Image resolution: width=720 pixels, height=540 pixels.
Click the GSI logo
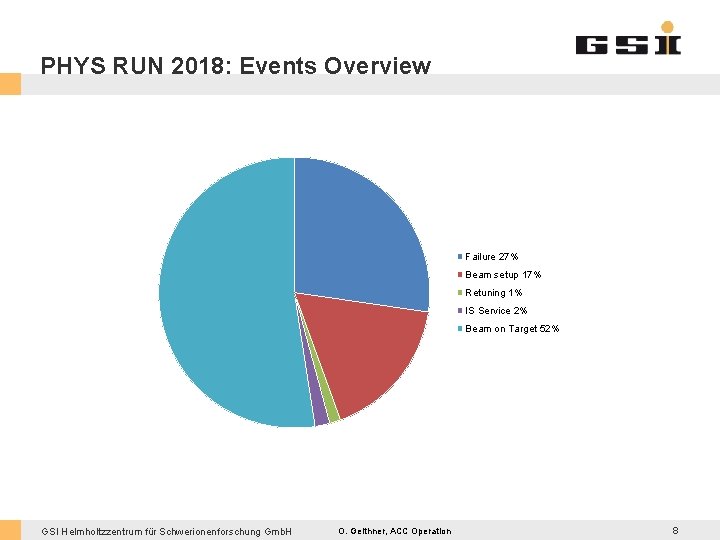tap(628, 38)
